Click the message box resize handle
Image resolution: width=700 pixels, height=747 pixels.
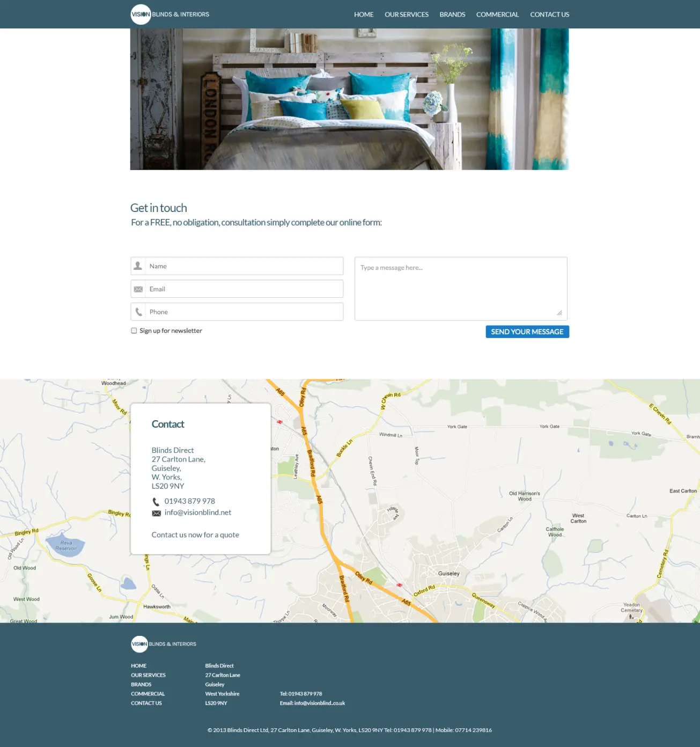coord(559,312)
